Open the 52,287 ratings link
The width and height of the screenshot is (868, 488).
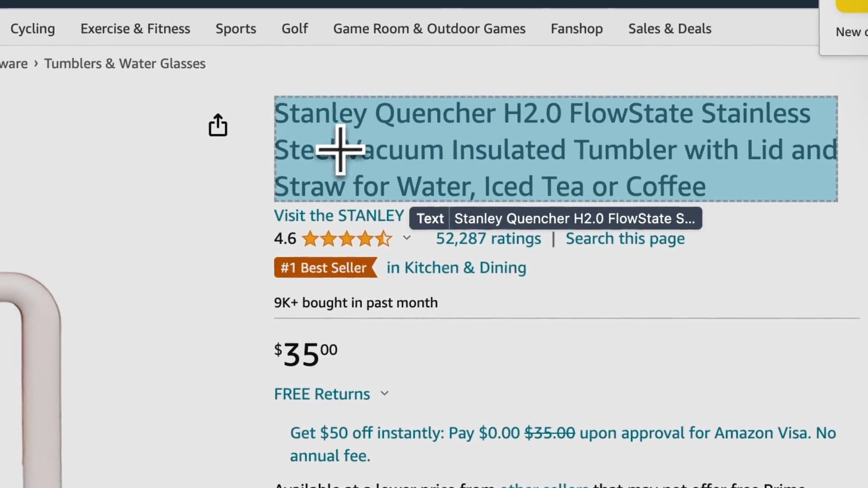(x=488, y=239)
